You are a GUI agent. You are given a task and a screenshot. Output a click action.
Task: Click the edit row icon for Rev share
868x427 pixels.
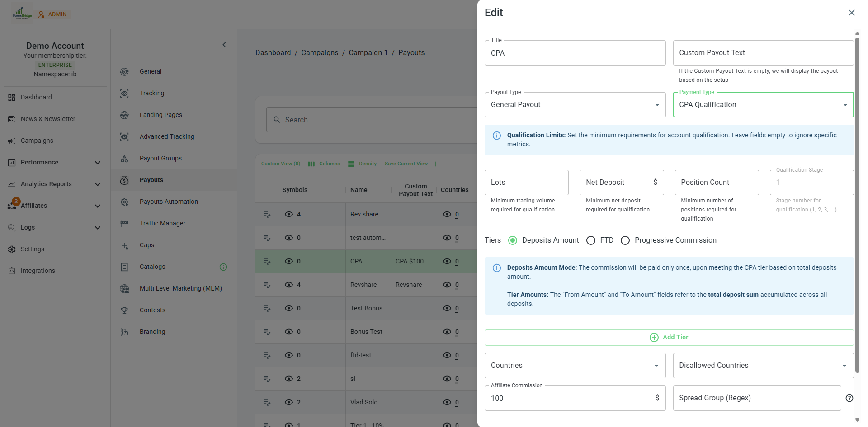pos(267,215)
